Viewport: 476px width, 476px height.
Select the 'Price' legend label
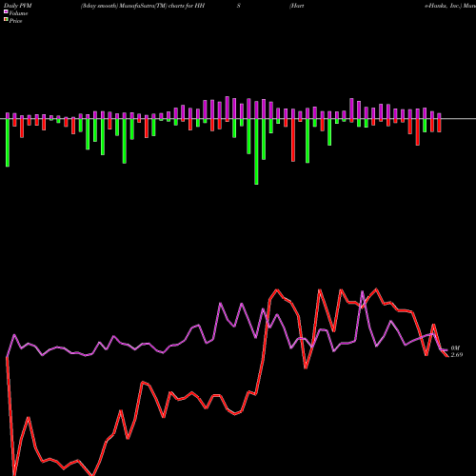pyautogui.click(x=15, y=21)
